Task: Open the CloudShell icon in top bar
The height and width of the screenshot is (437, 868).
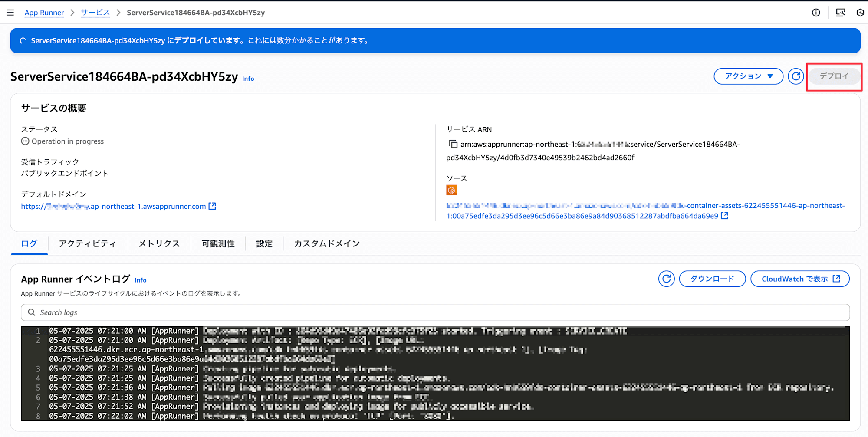Action: [x=840, y=13]
